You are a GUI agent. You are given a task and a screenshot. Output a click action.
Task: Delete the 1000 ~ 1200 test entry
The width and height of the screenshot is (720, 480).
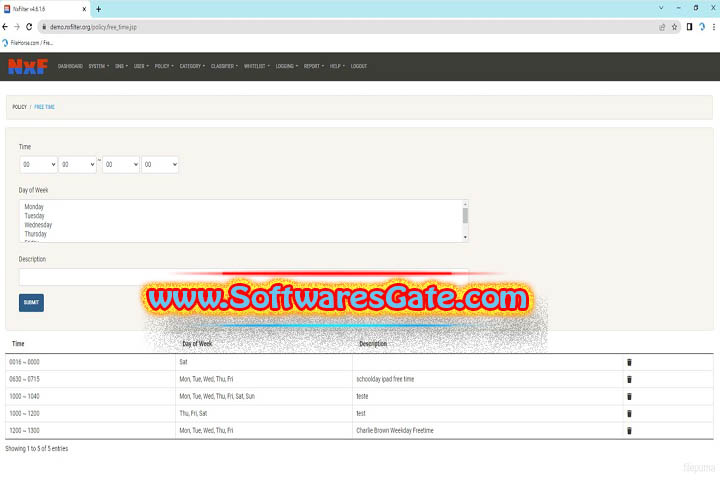(629, 413)
